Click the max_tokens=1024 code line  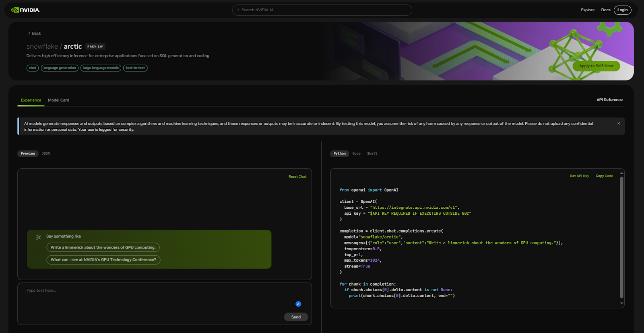[x=363, y=261]
